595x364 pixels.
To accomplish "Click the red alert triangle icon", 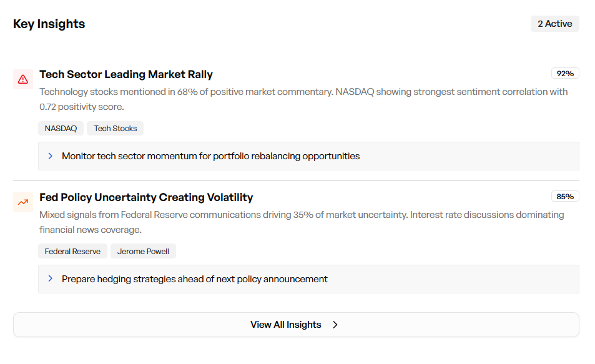I will tap(22, 79).
